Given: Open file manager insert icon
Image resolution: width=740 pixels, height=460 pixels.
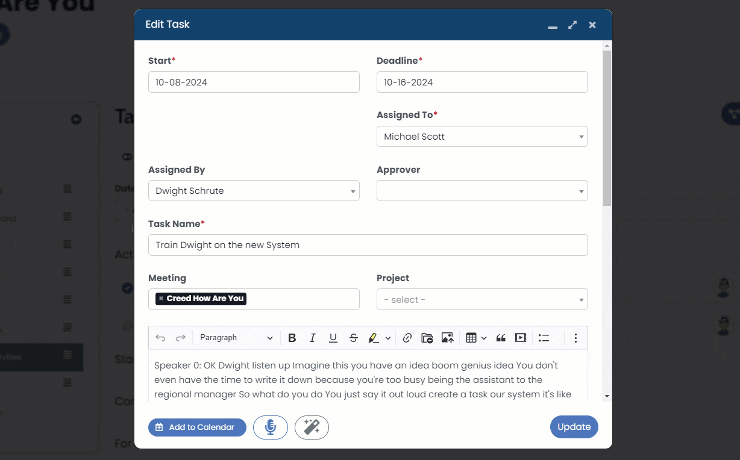Looking at the screenshot, I should point(427,338).
